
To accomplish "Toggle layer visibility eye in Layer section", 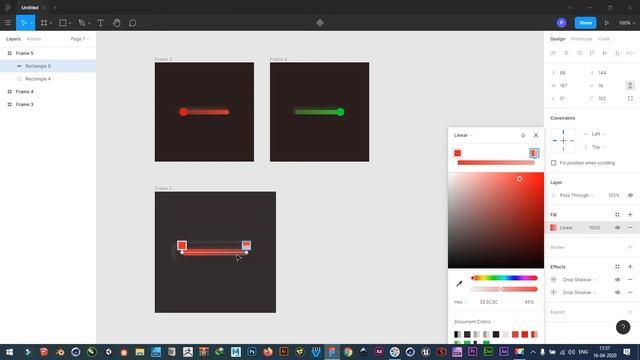I will click(x=630, y=195).
